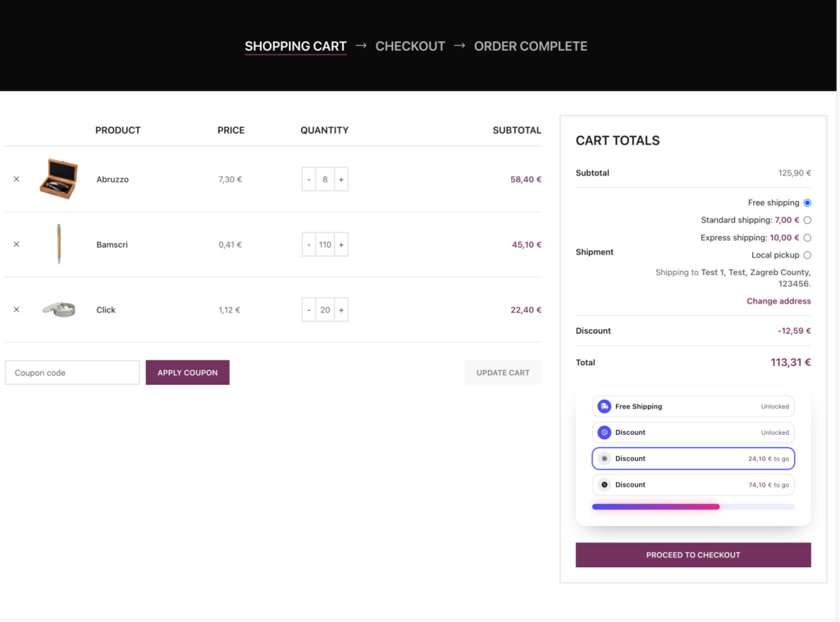Open the Click product name link
This screenshot has height=622, width=840.
coord(106,310)
